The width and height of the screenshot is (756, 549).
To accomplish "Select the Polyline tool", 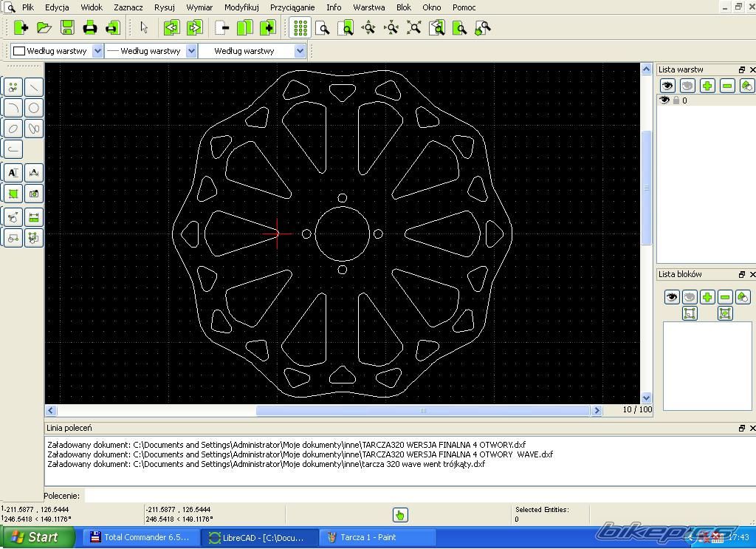I will click(13, 149).
